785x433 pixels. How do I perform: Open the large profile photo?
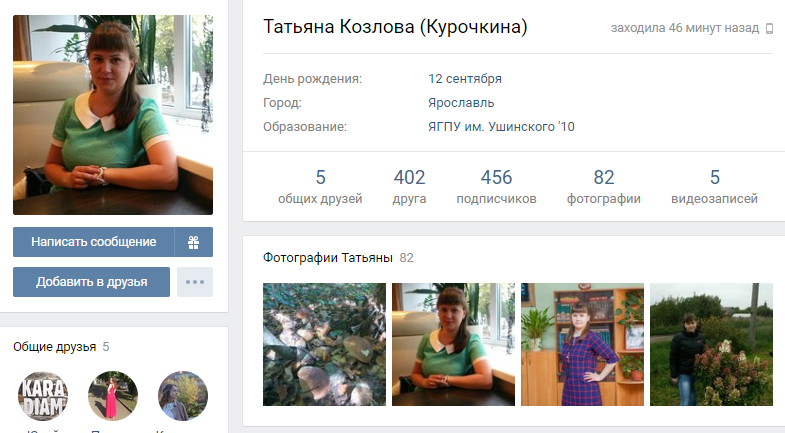click(113, 115)
